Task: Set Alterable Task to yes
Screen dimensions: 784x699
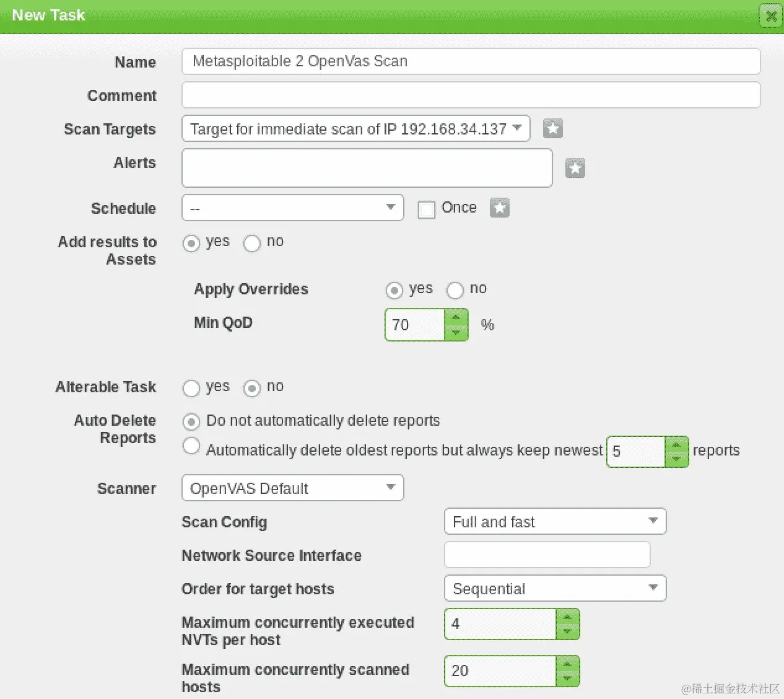Action: (191, 388)
